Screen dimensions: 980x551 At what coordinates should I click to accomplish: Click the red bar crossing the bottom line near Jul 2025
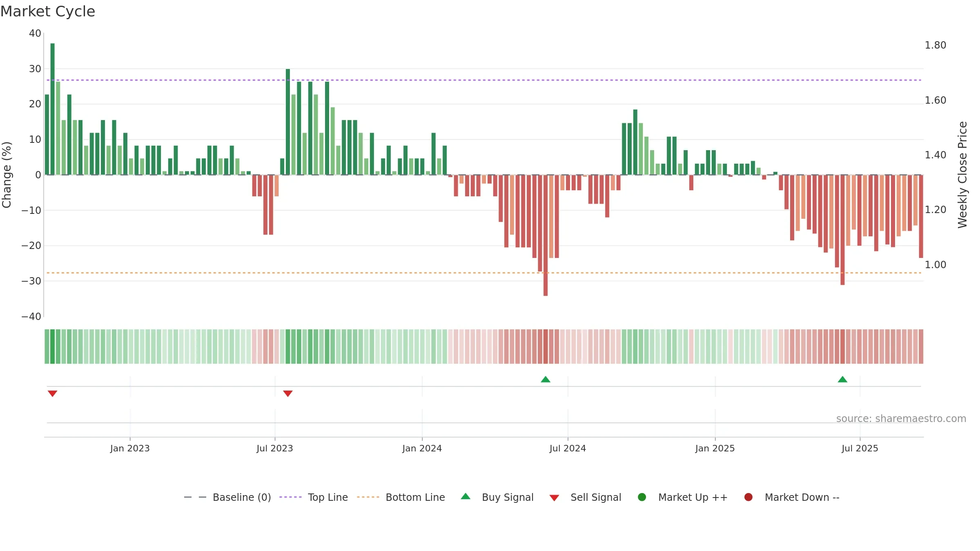pos(842,230)
